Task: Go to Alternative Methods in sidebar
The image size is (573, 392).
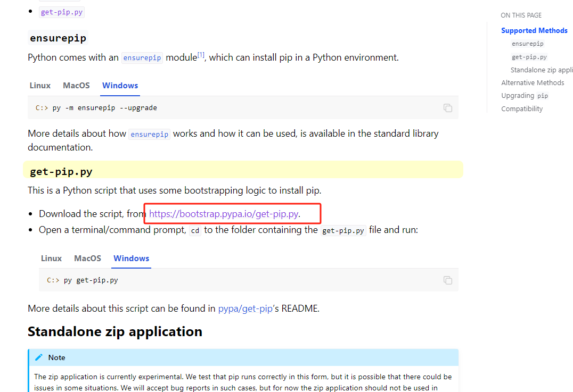Action: click(x=533, y=83)
